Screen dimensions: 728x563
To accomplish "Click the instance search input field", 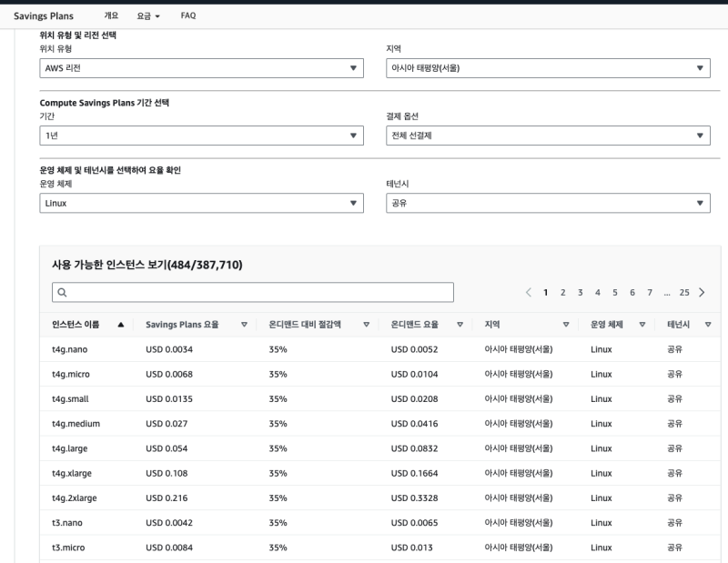I will (253, 292).
